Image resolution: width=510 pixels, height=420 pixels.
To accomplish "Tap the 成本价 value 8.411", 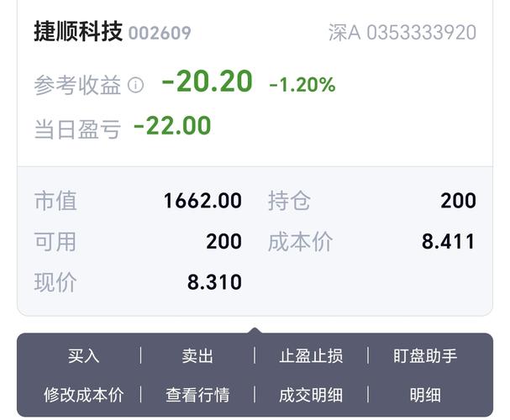I will point(448,242).
